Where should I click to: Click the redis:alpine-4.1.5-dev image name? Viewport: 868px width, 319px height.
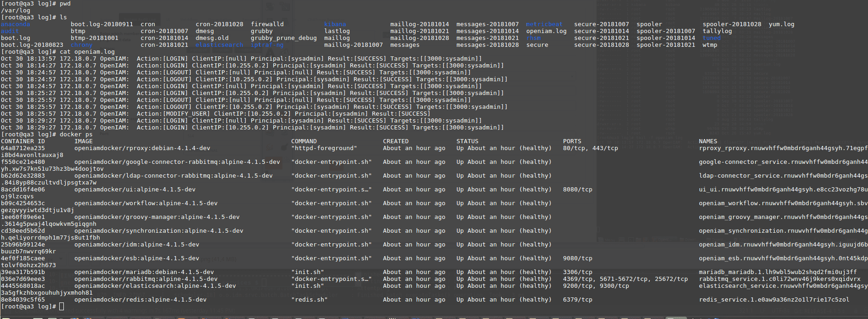coord(140,300)
